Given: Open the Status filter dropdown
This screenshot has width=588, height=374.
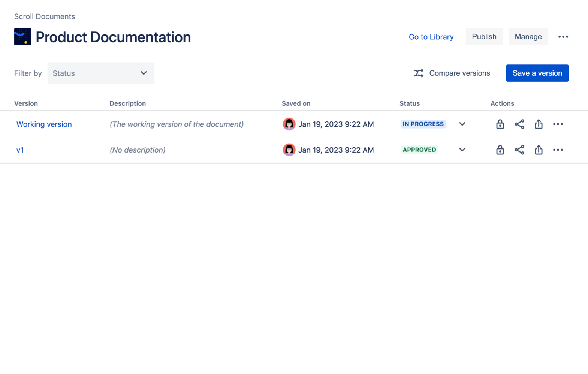Looking at the screenshot, I should 101,73.
